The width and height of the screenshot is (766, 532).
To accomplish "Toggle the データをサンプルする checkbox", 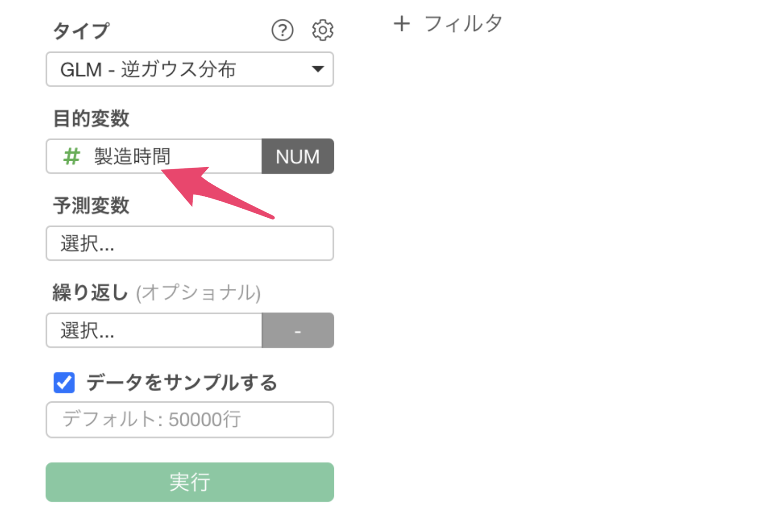I will coord(64,383).
